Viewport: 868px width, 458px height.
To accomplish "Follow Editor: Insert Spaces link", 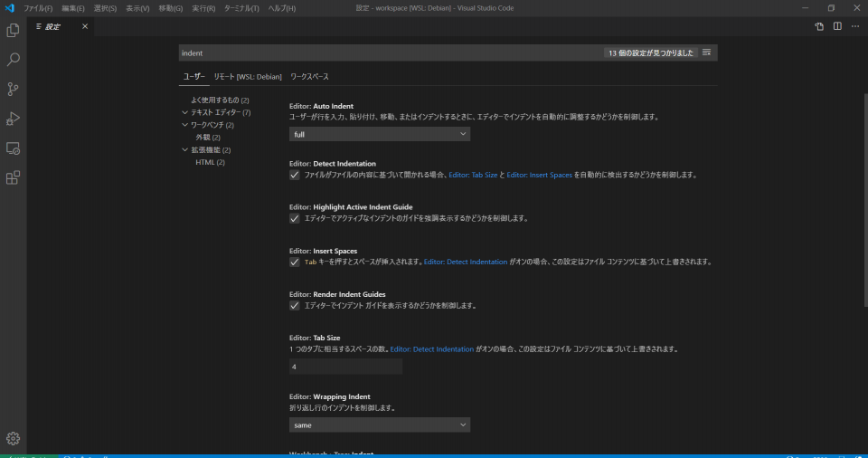I will click(x=539, y=175).
